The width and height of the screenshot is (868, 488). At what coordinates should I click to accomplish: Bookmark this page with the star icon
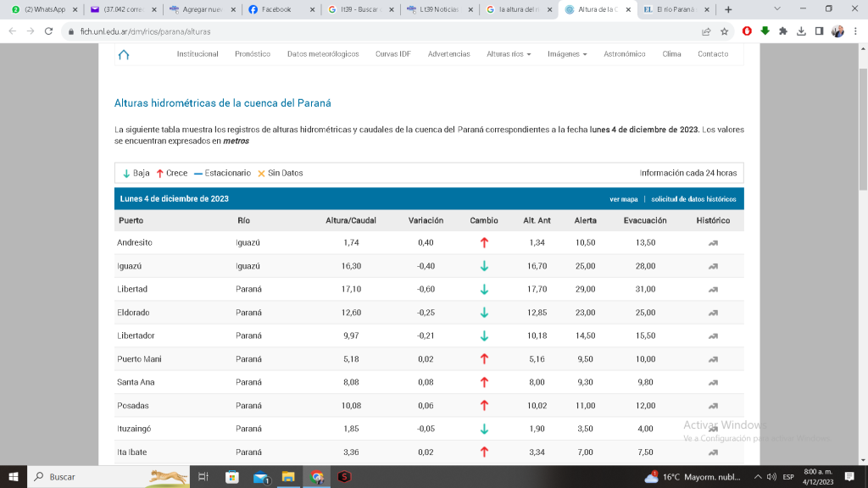725,31
